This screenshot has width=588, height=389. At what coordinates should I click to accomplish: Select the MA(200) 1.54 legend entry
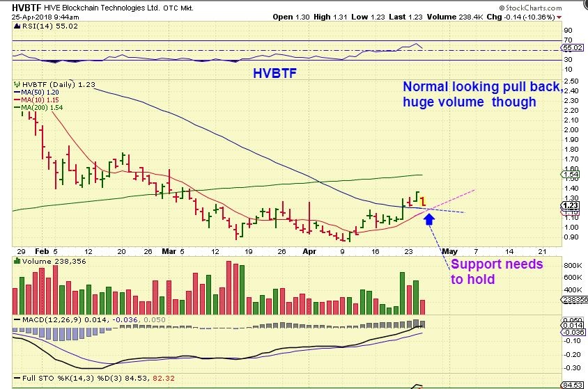click(x=42, y=106)
